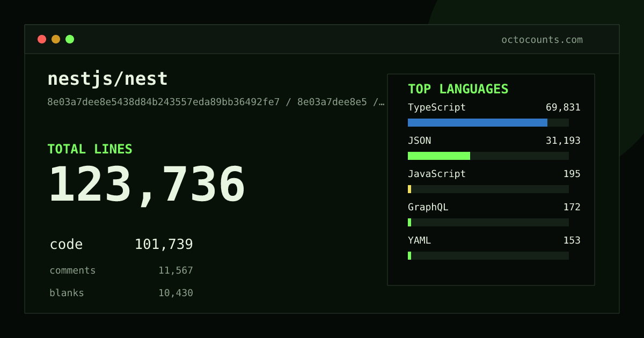644x338 pixels.
Task: Click the code row label
Action: coord(66,245)
